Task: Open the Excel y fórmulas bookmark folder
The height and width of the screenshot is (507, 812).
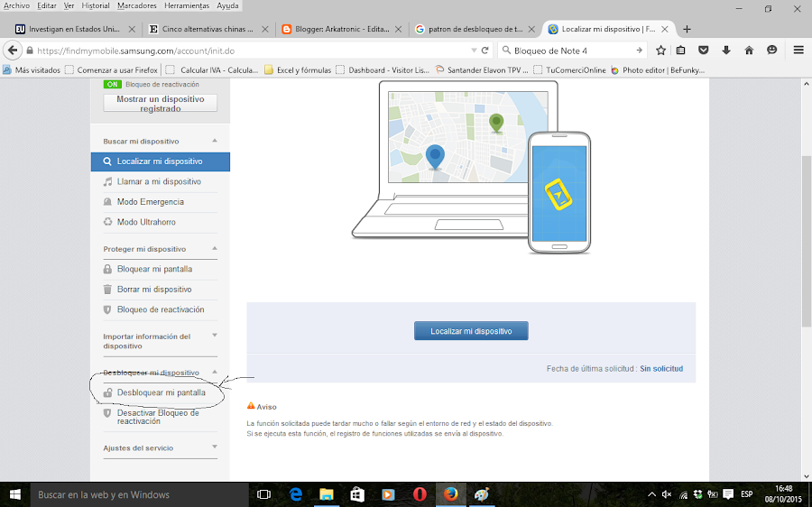Action: coord(298,69)
